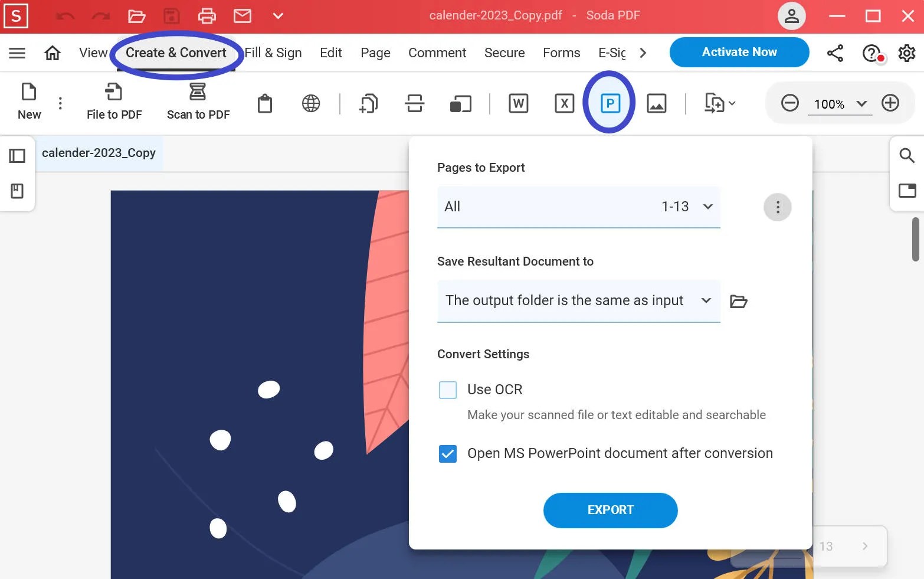Select the PDF to Excel conversion icon
Image resolution: width=924 pixels, height=579 pixels.
564,103
